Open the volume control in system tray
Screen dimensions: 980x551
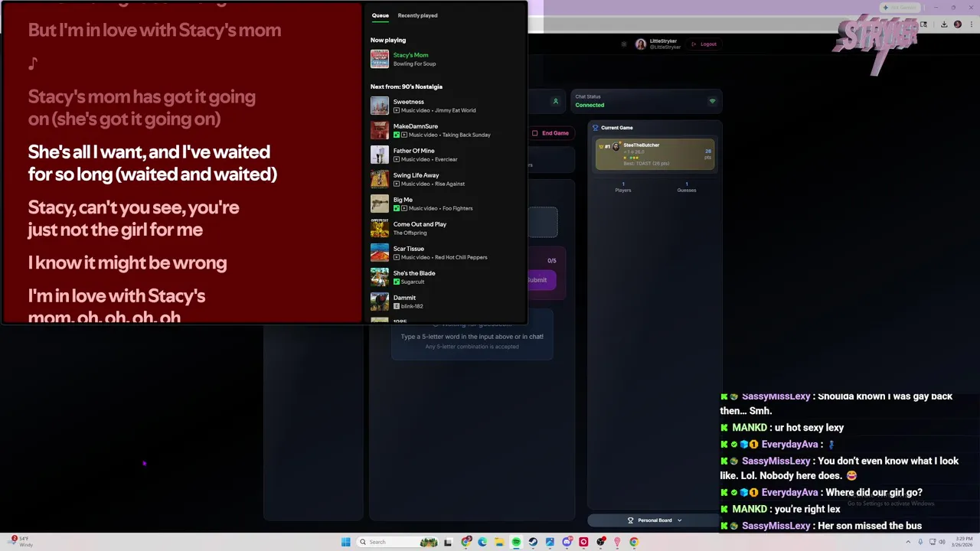pyautogui.click(x=942, y=542)
